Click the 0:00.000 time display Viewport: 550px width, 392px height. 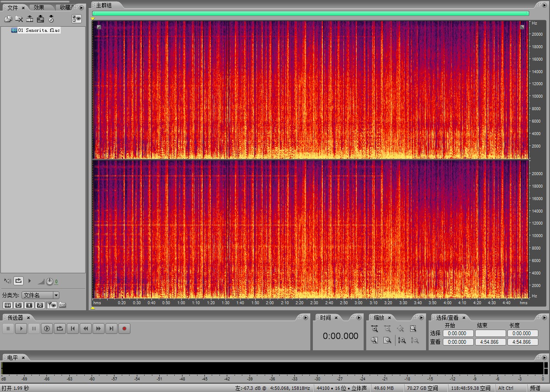[340, 336]
